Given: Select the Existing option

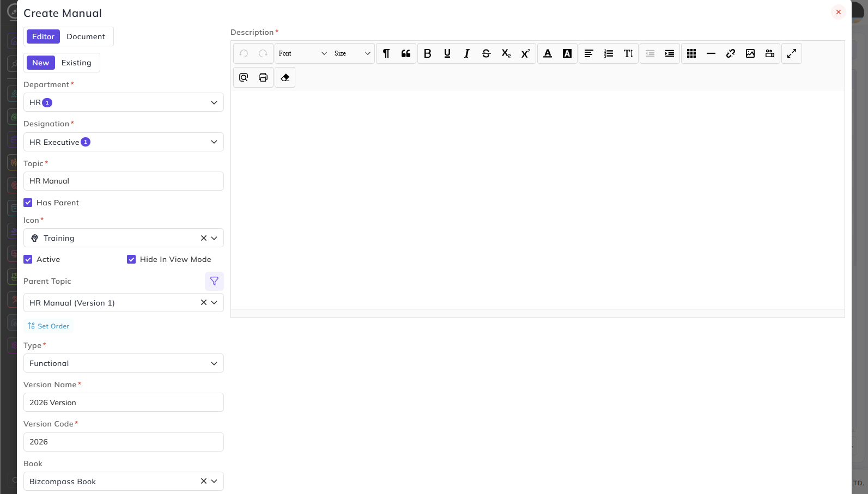Looking at the screenshot, I should point(76,63).
